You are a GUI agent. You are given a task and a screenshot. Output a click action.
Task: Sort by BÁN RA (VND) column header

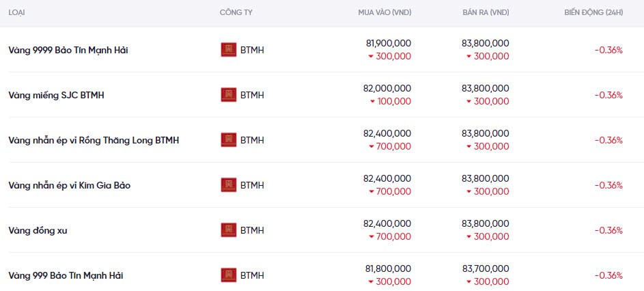click(486, 12)
